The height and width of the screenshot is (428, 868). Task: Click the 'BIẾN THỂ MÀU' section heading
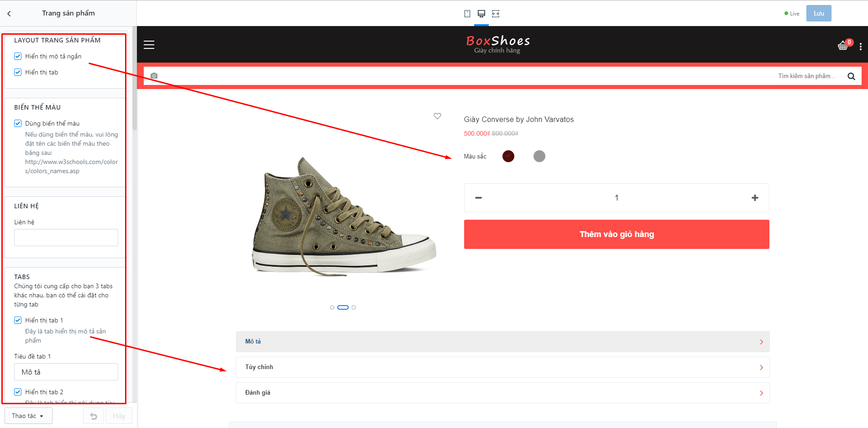coord(37,107)
